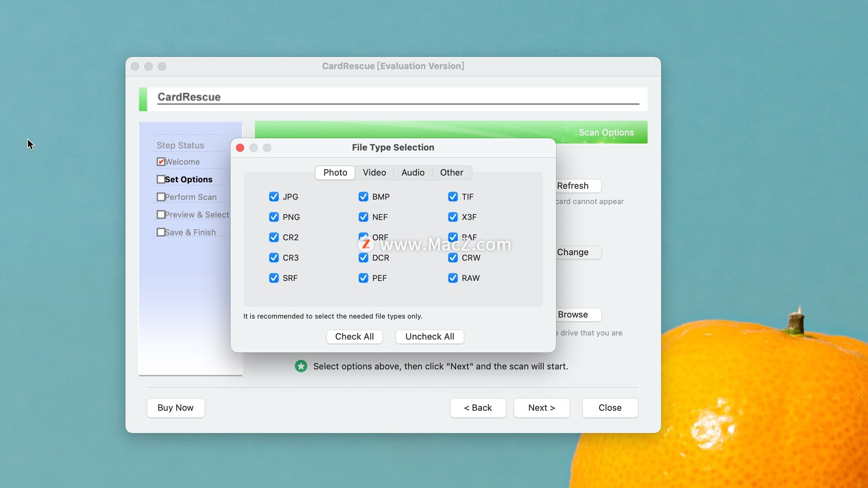The height and width of the screenshot is (488, 868).
Task: Switch to the Photo tab
Action: point(335,173)
